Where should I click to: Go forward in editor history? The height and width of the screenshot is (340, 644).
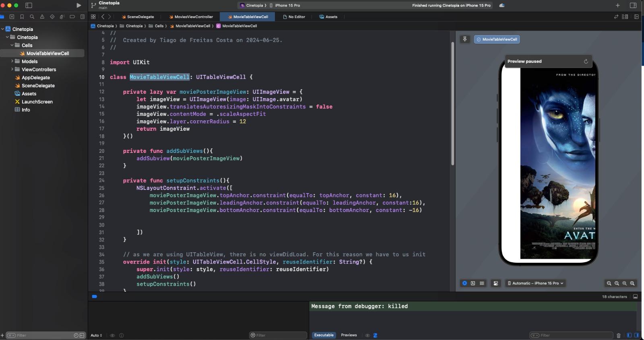[x=109, y=16]
